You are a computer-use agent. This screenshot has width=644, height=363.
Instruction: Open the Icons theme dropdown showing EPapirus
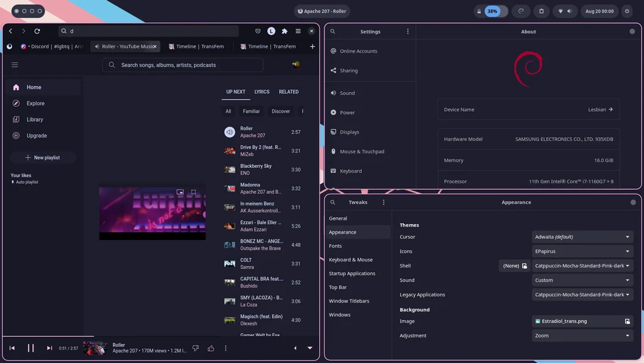pos(581,251)
